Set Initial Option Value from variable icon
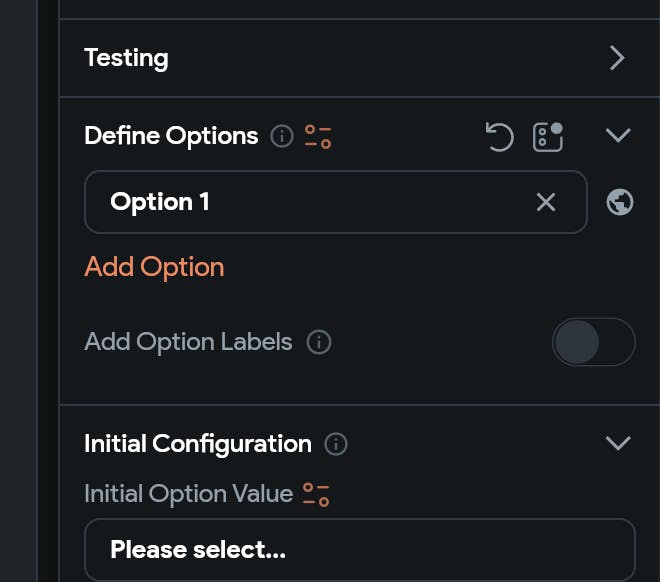The image size is (660, 582). pyautogui.click(x=317, y=494)
